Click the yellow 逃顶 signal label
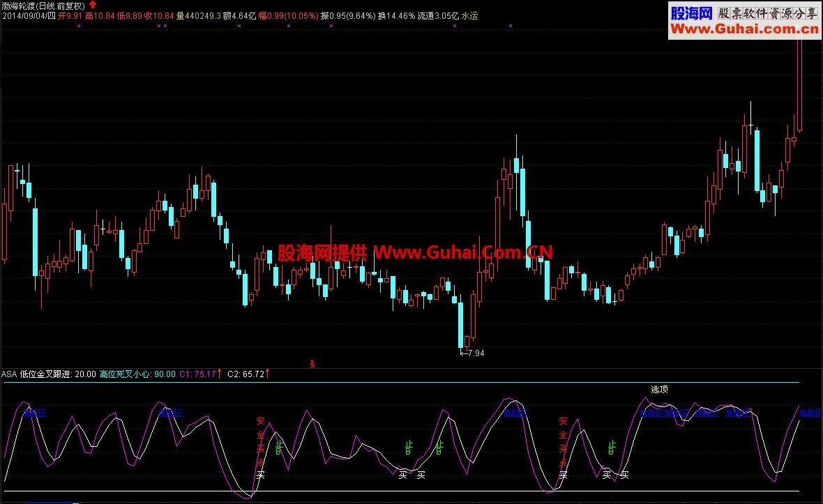Viewport: 823px width, 504px height. point(659,389)
